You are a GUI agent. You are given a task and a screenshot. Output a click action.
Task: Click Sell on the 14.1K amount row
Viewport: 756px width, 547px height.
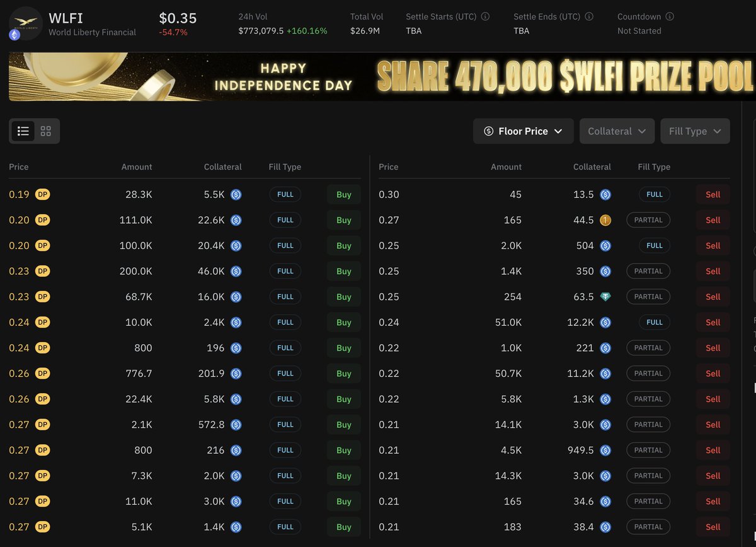pyautogui.click(x=713, y=425)
